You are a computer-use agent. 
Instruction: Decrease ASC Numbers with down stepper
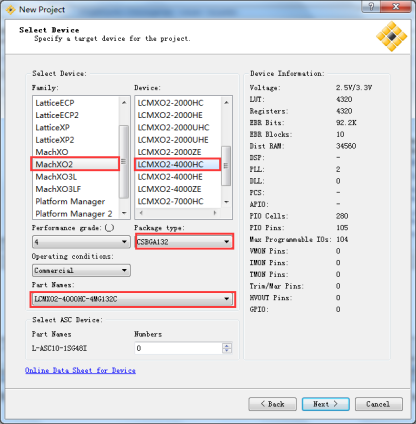[227, 351]
